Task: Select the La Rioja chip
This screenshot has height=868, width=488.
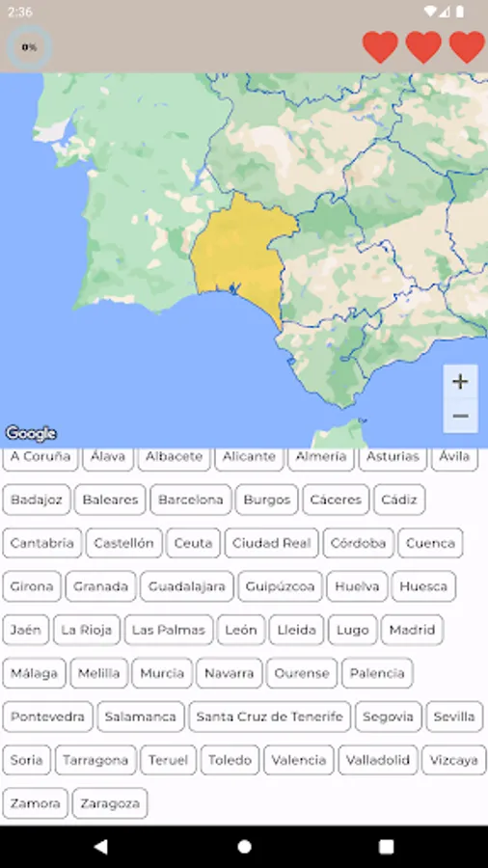Action: point(86,630)
